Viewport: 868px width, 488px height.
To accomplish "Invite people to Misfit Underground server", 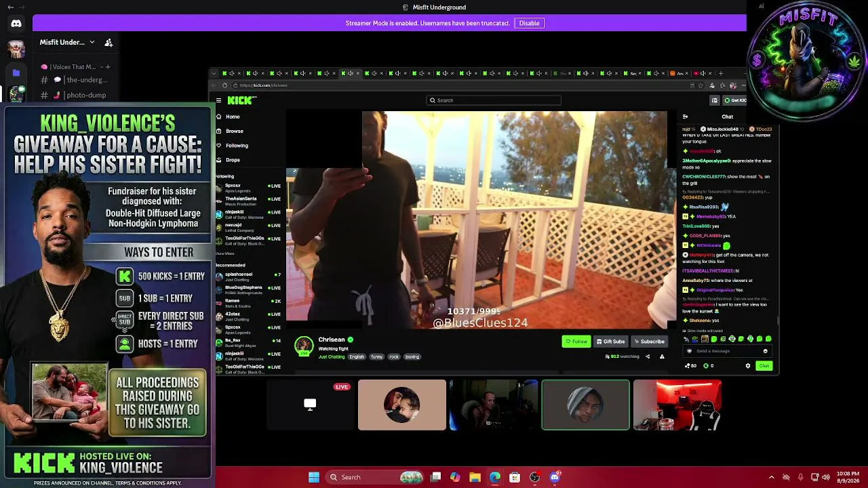I will click(108, 42).
